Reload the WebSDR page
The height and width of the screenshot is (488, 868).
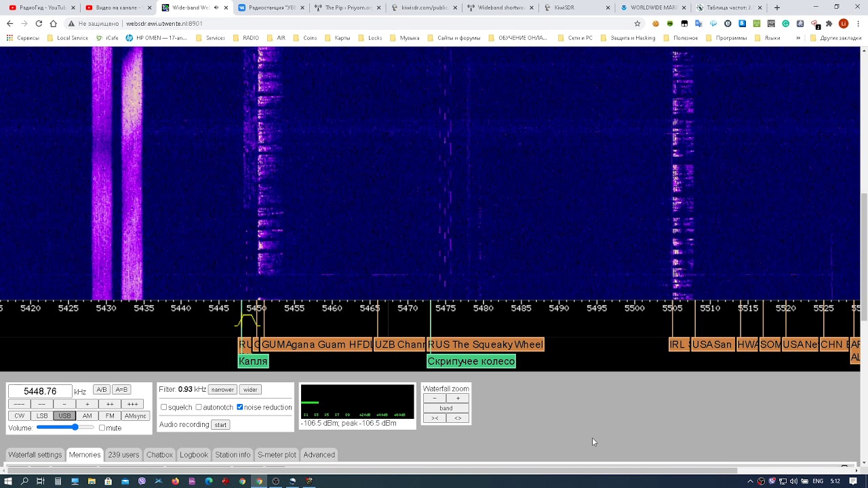39,23
